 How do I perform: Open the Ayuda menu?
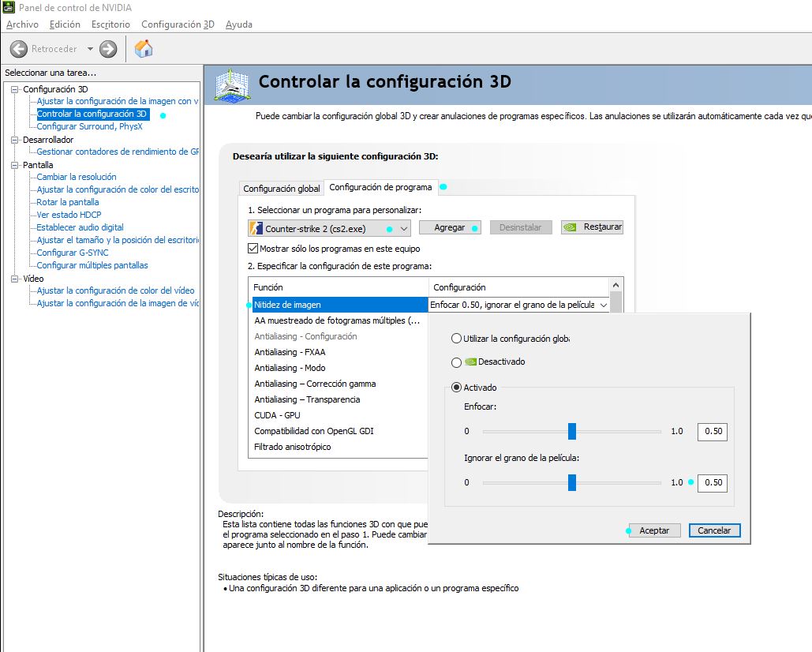coord(239,24)
